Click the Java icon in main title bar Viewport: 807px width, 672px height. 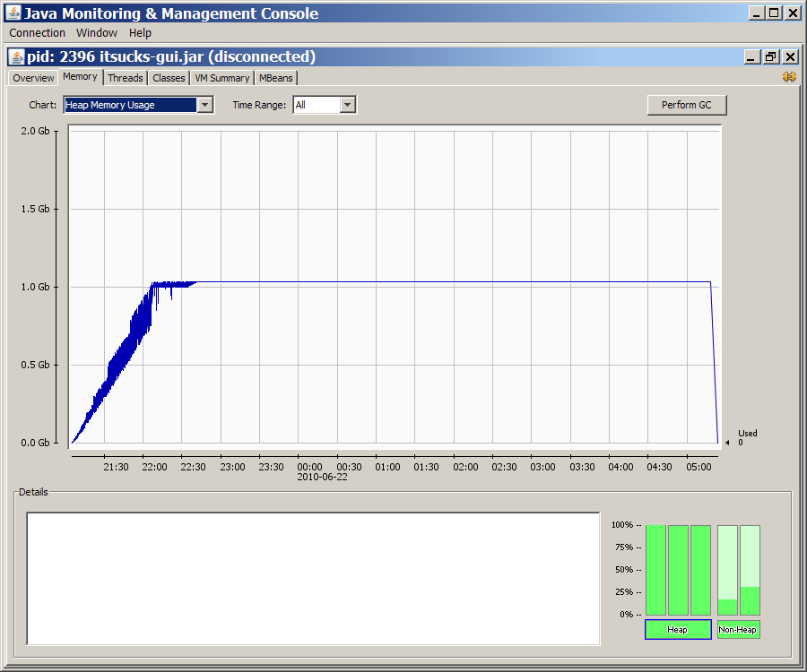pyautogui.click(x=13, y=13)
